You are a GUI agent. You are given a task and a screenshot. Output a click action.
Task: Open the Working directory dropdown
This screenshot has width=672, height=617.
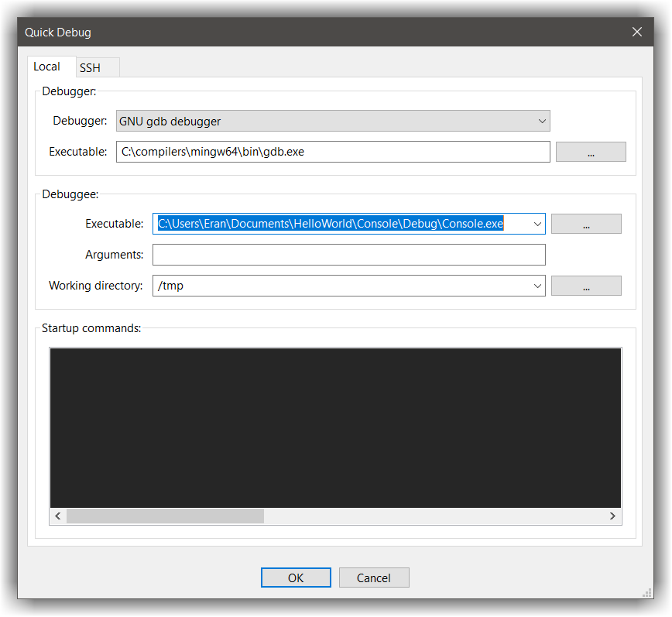538,286
